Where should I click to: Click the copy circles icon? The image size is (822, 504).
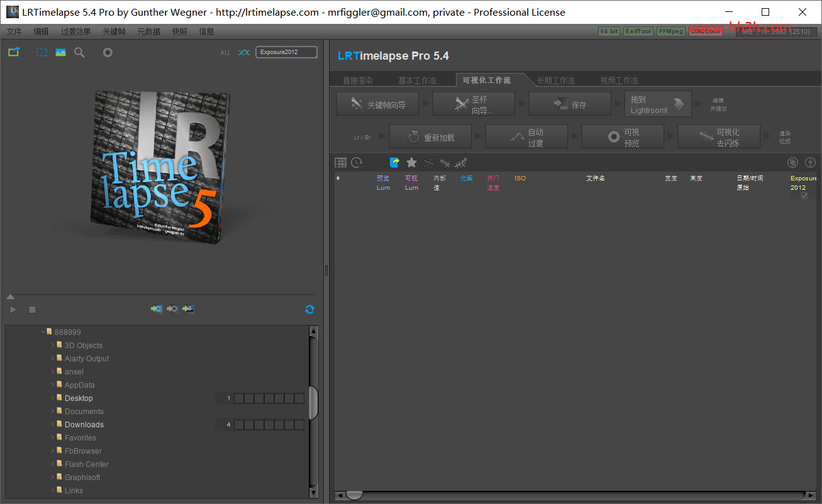pyautogui.click(x=793, y=163)
